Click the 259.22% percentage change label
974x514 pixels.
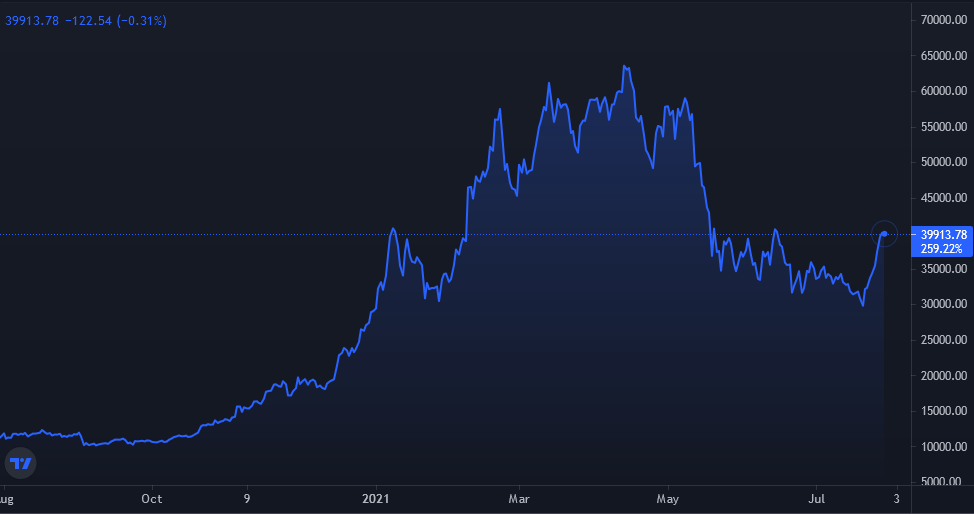[x=942, y=249]
